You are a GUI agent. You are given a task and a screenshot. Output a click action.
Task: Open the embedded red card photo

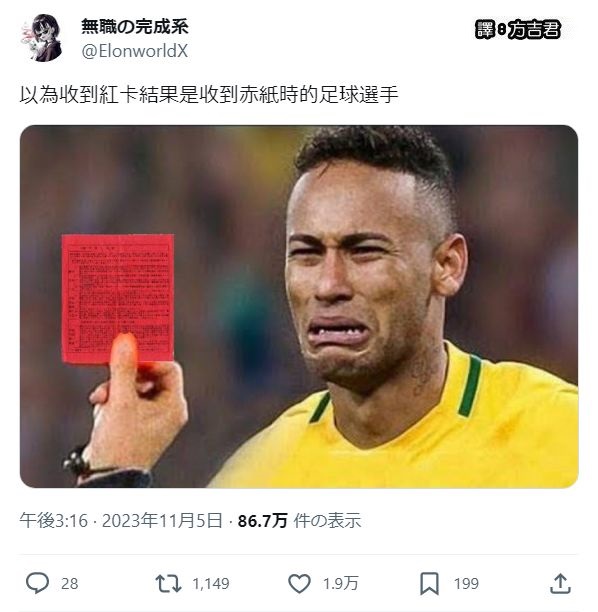(x=299, y=306)
